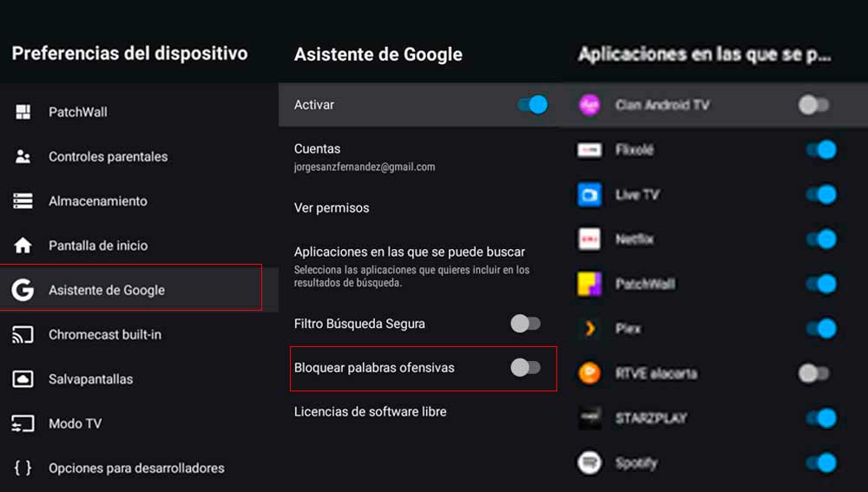Click the Salvapantallas screensaver icon
Viewport: 868px width, 492px height.
pos(23,379)
